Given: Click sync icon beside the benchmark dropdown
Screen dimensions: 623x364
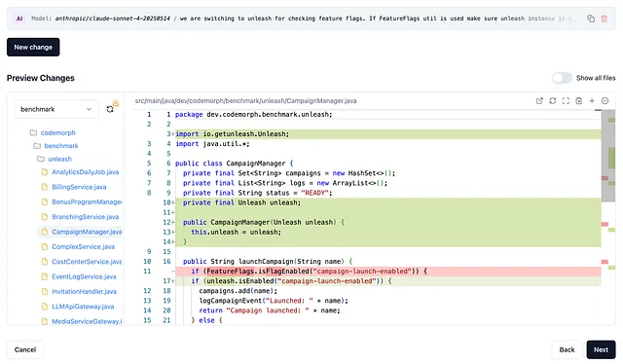Looking at the screenshot, I should (x=110, y=109).
